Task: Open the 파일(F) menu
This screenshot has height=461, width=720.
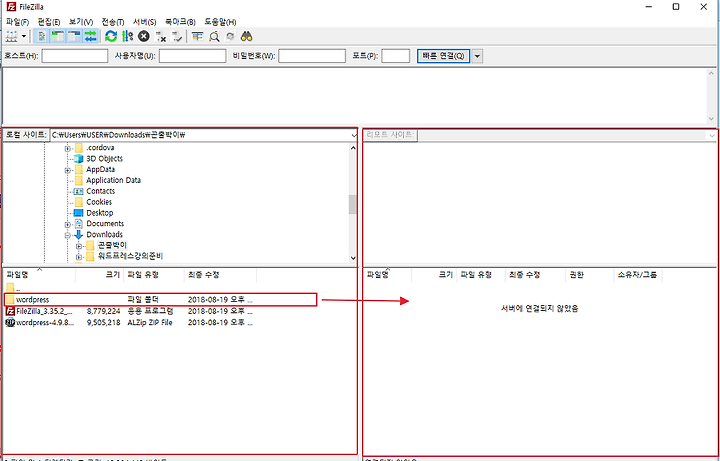Action: pos(17,22)
